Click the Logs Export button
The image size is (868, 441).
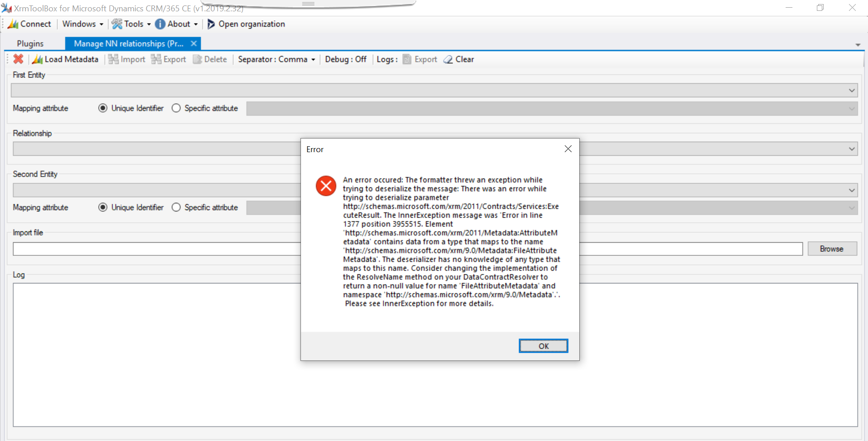pyautogui.click(x=420, y=59)
